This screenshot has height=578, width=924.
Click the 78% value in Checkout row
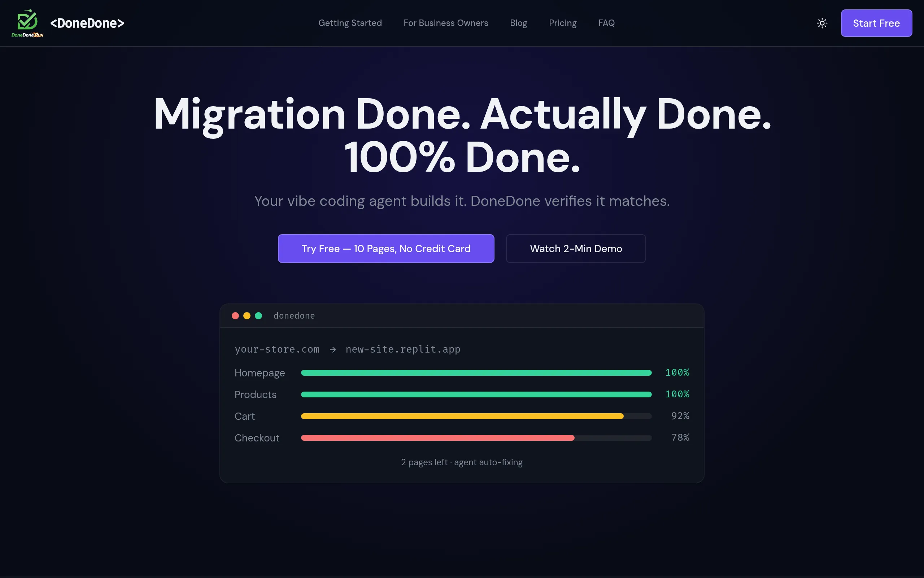coord(680,437)
